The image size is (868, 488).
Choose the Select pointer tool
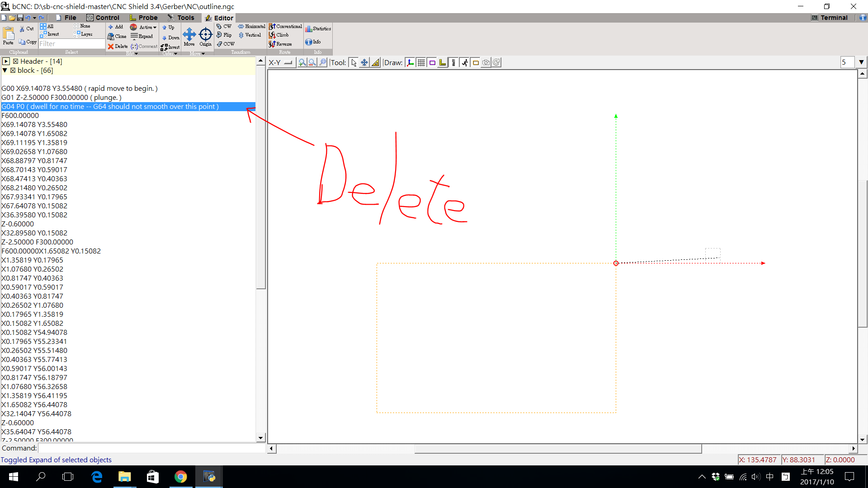pyautogui.click(x=354, y=62)
